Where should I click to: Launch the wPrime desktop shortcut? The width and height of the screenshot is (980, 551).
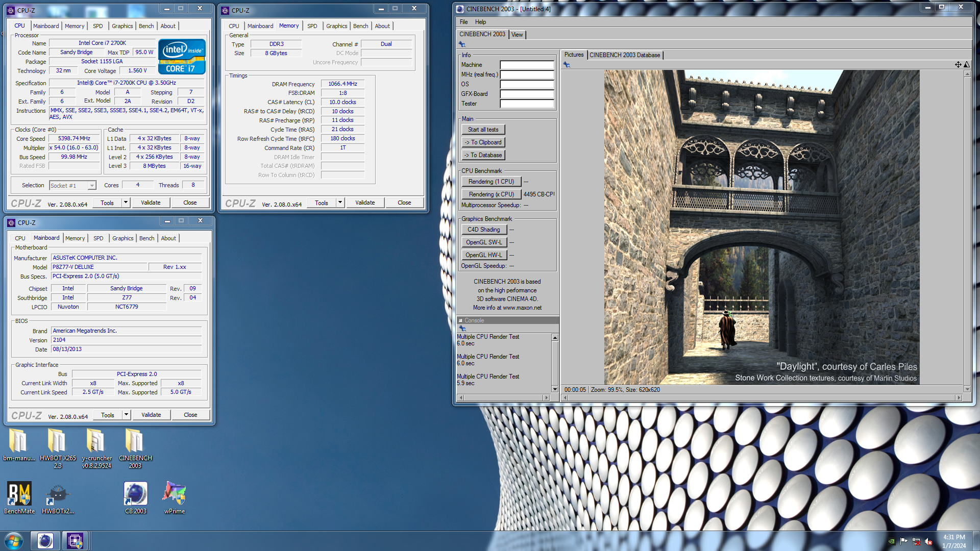175,498
